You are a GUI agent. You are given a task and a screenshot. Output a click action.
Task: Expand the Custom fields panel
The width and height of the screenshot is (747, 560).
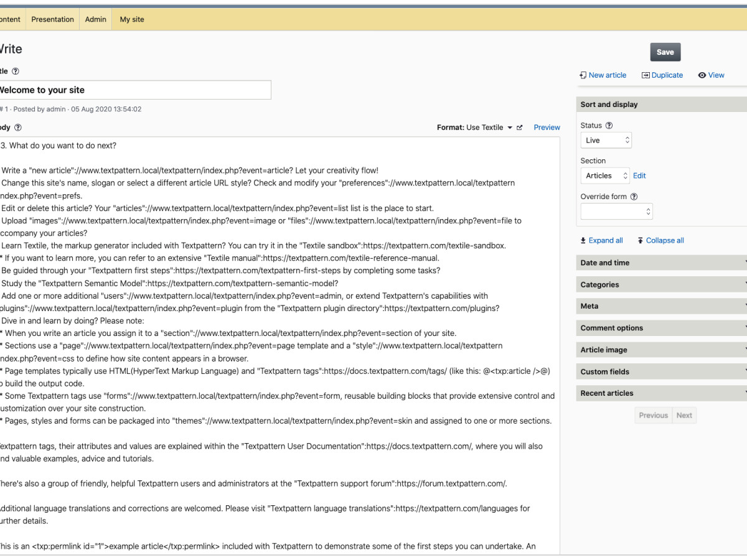tap(662, 371)
